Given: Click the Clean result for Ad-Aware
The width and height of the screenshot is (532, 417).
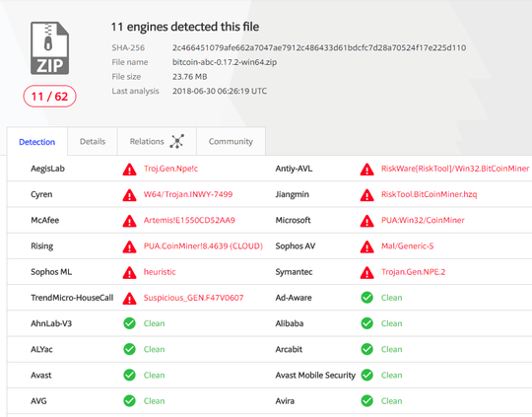Looking at the screenshot, I should pyautogui.click(x=391, y=298).
